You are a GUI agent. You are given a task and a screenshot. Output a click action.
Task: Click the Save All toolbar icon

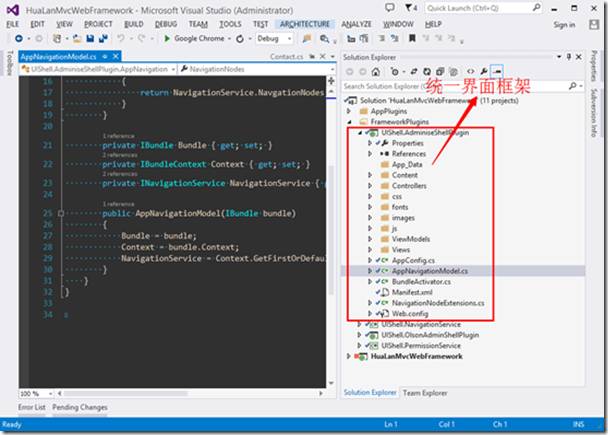(x=104, y=38)
